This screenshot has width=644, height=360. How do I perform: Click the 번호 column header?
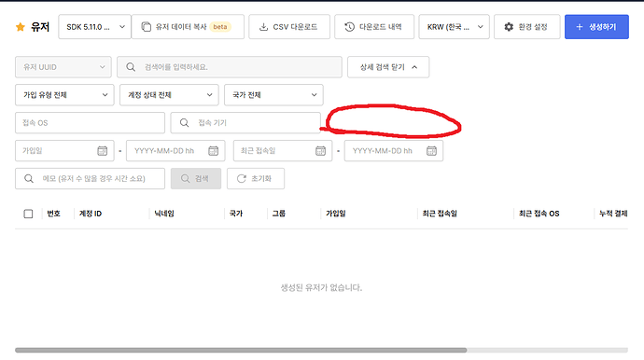coord(53,214)
